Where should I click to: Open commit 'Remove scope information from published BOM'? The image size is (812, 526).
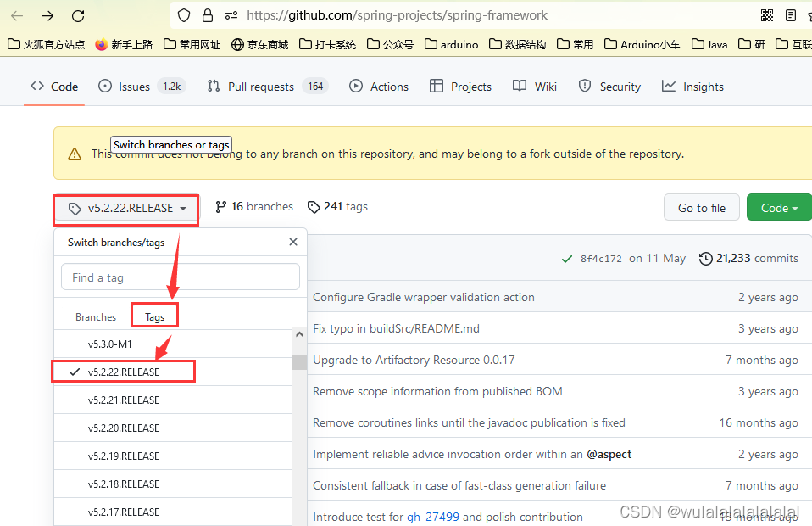tap(437, 391)
